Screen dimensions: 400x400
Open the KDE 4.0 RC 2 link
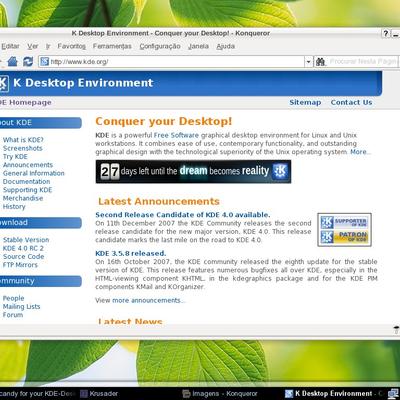23,248
